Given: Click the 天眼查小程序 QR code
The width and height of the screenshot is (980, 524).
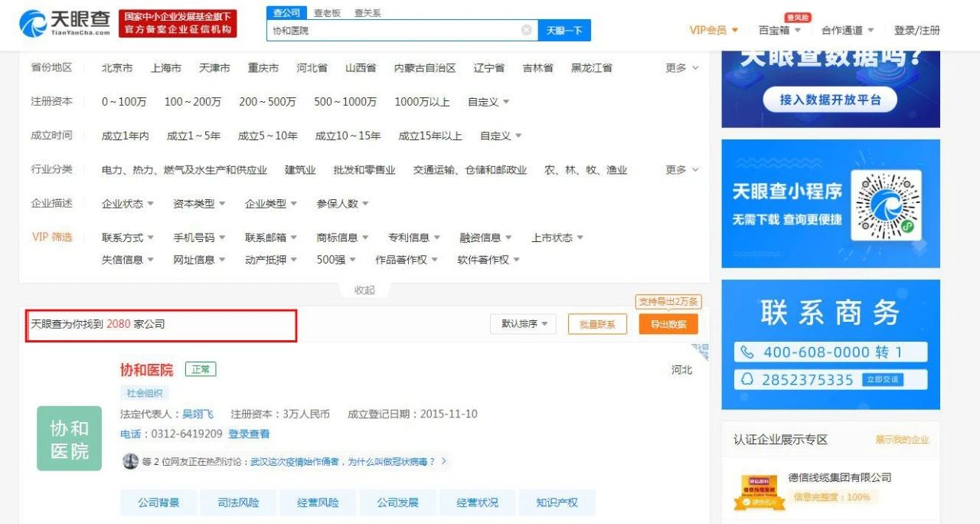Looking at the screenshot, I should click(x=887, y=206).
